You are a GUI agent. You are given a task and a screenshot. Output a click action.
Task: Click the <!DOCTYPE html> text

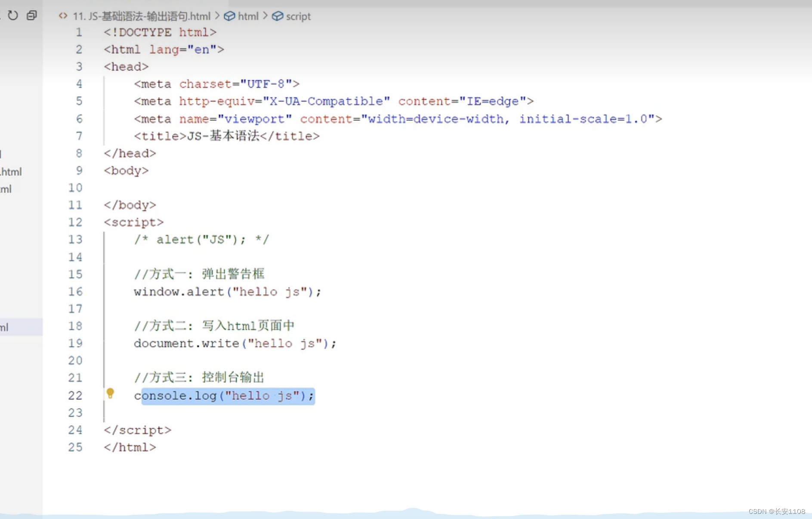160,32
